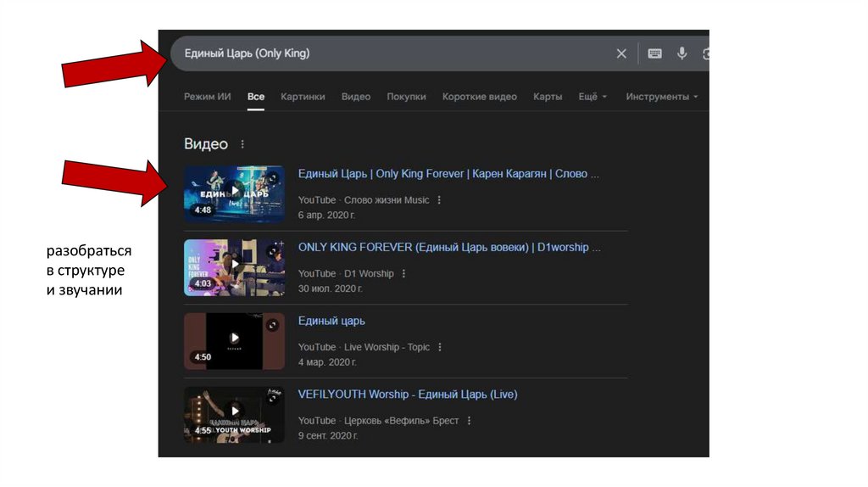Viewport: 868px width, 487px height.
Task: Open link ONLY KING FOREVER D1worship
Action: click(x=449, y=247)
